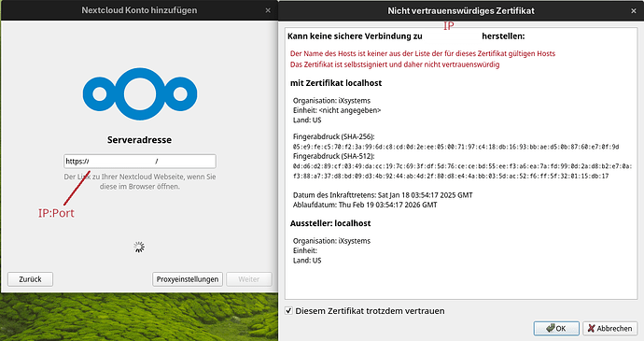Click the Fingerabdruck (SHA-256) label
The width and height of the screenshot is (644, 341).
[x=334, y=136]
